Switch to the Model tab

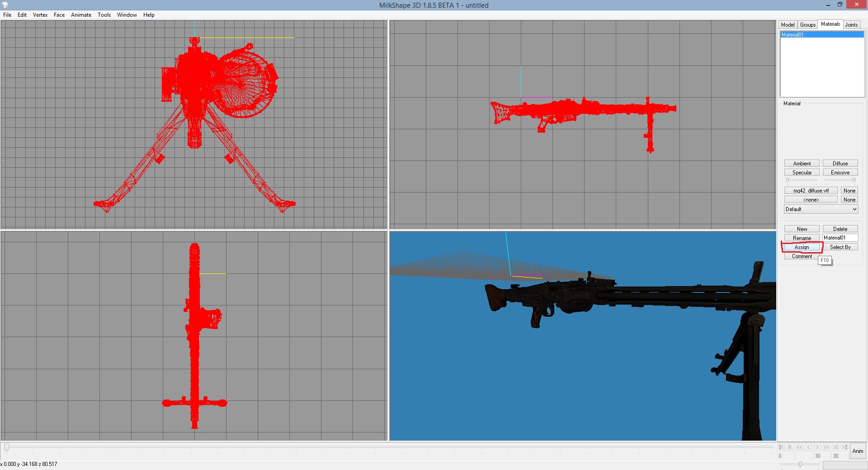tap(788, 25)
